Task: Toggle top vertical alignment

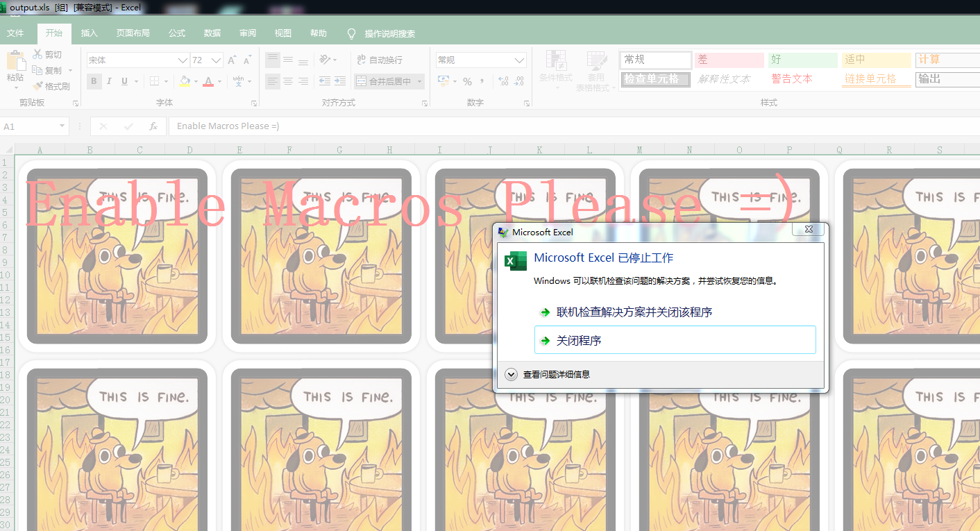Action: (x=273, y=60)
